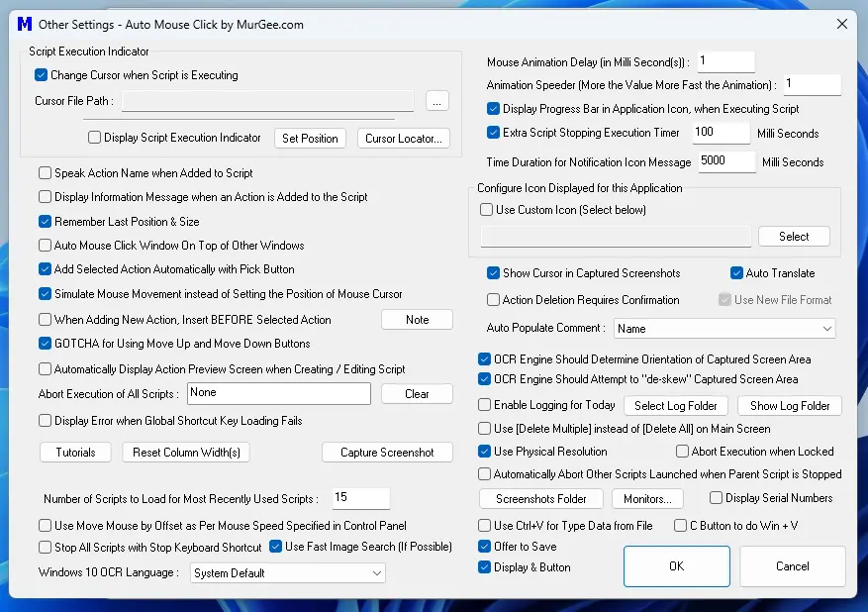Image resolution: width=868 pixels, height=612 pixels.
Task: Click the Capture Screenshot button
Action: (387, 453)
